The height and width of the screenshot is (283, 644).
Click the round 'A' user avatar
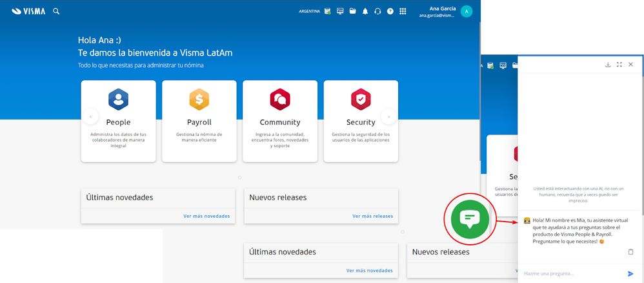coord(467,12)
